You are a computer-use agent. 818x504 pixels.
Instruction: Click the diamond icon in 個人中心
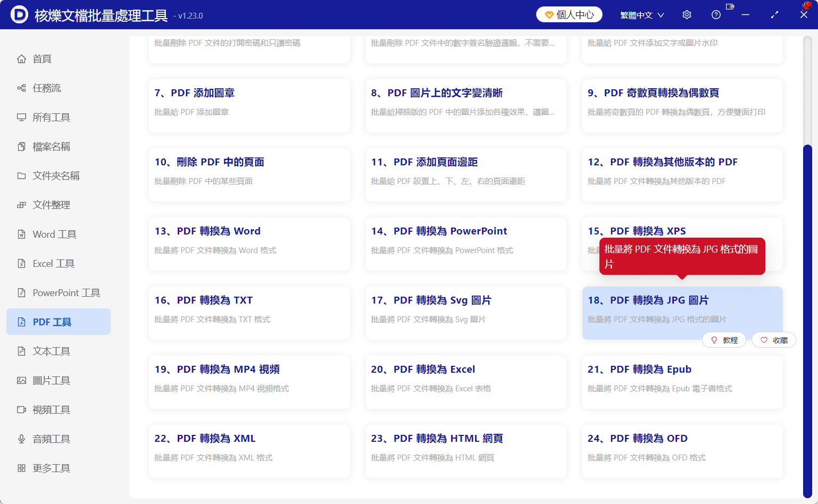point(549,15)
